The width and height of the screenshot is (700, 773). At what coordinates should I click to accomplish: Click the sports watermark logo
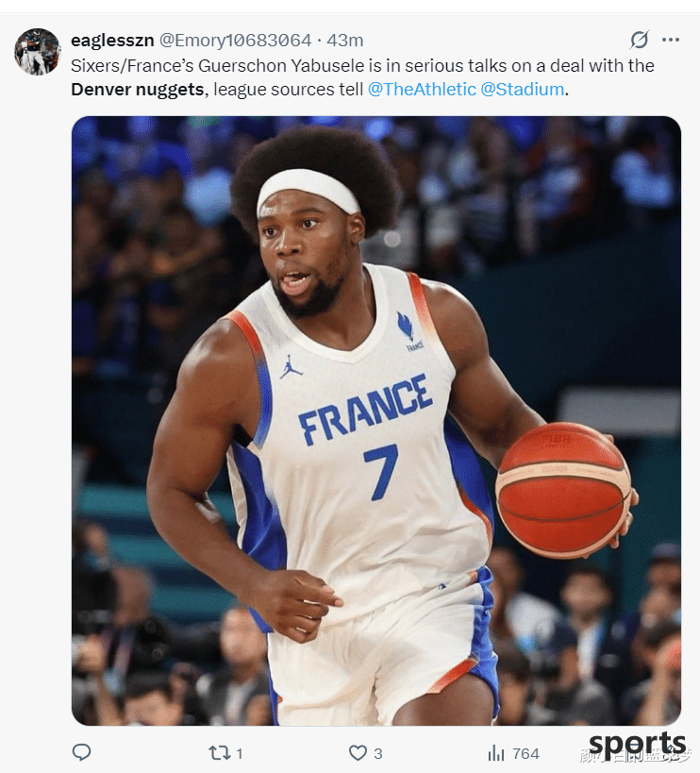point(638,744)
